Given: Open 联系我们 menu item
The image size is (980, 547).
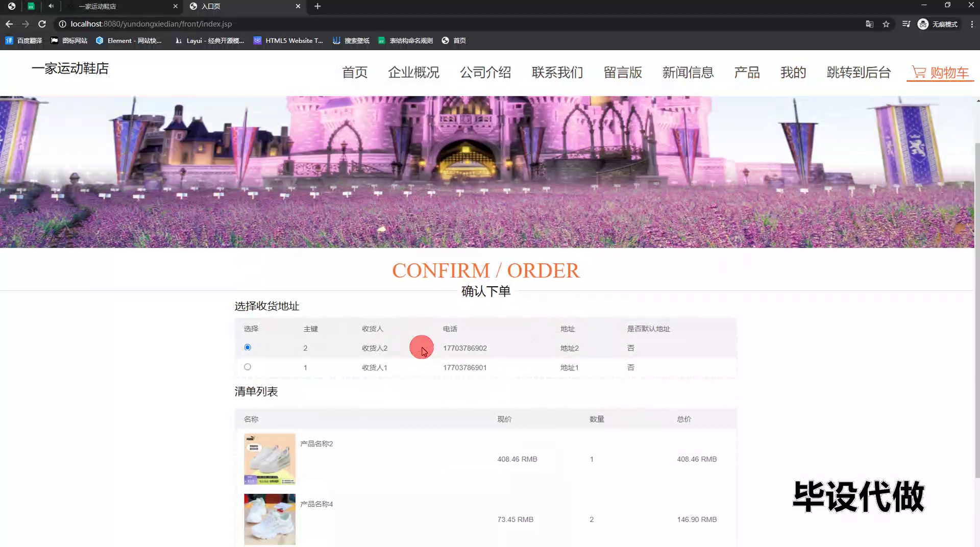Looking at the screenshot, I should [557, 72].
